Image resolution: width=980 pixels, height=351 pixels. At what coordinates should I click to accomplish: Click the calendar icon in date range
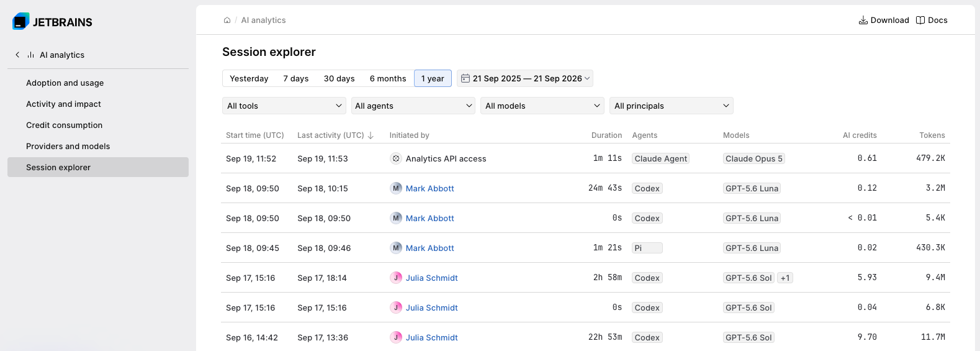(465, 78)
